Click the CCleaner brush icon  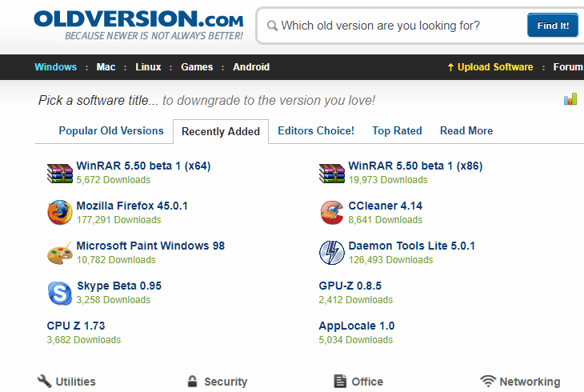coord(331,212)
